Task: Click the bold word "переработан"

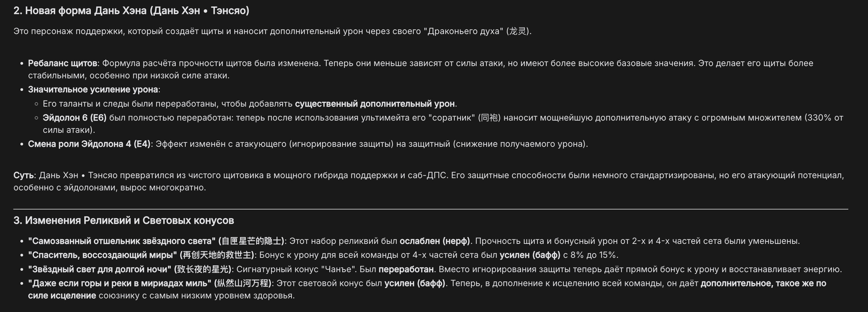Action: (406, 269)
